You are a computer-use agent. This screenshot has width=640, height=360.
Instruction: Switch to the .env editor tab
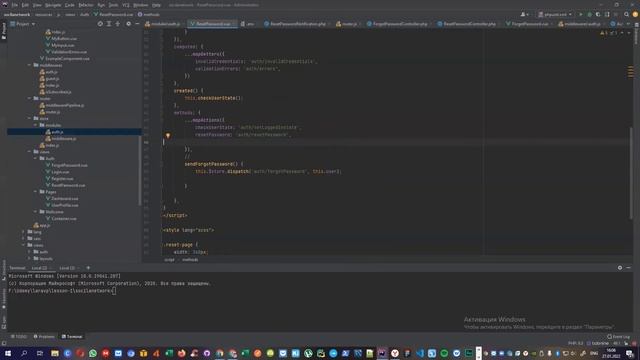tap(248, 24)
